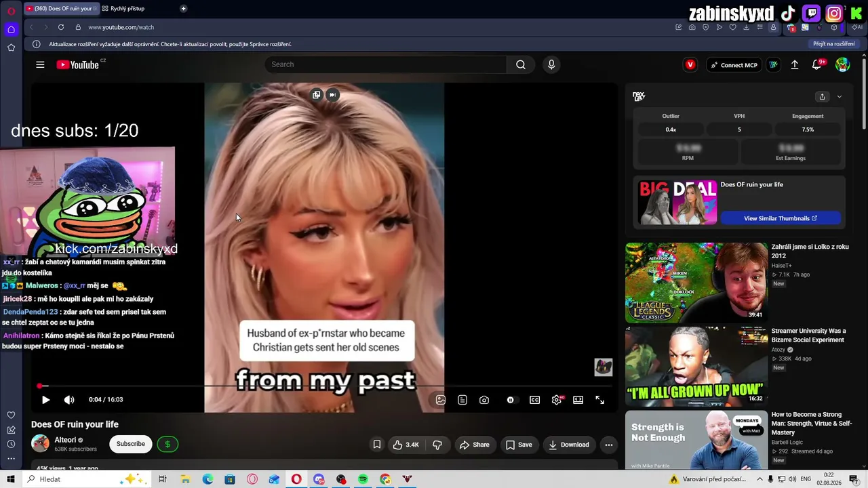Open player settings gear
The image size is (868, 488).
557,400
